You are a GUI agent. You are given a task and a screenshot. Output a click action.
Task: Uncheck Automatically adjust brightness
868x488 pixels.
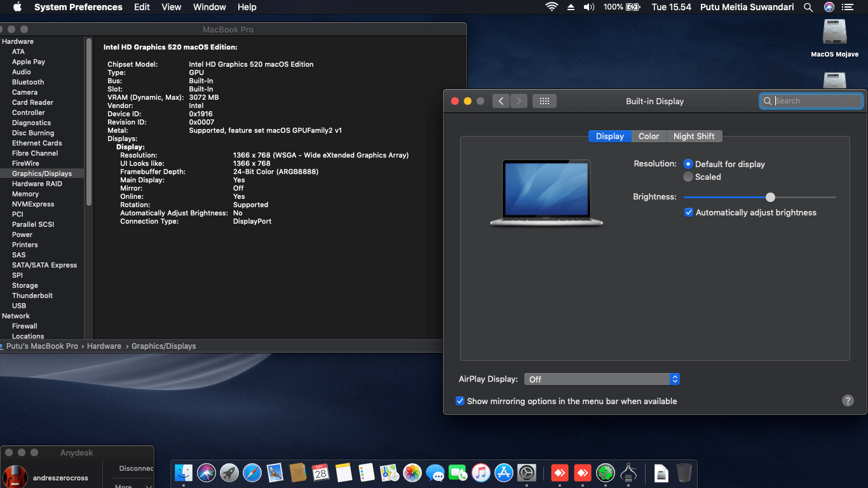688,212
